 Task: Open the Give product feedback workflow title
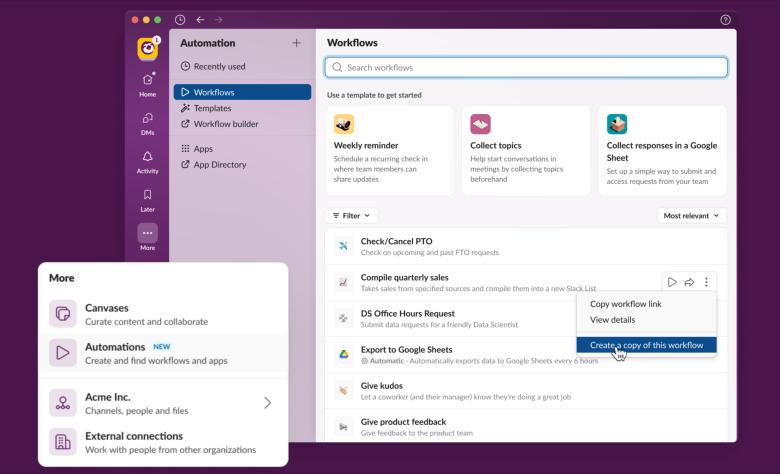[x=403, y=422]
